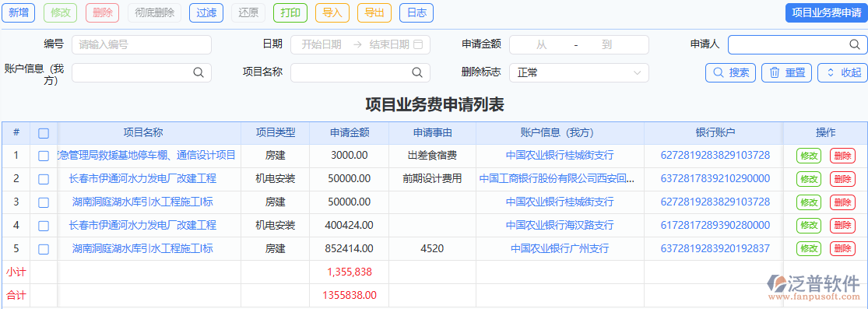Click the 导入 import button
868x309 pixels.
point(332,12)
